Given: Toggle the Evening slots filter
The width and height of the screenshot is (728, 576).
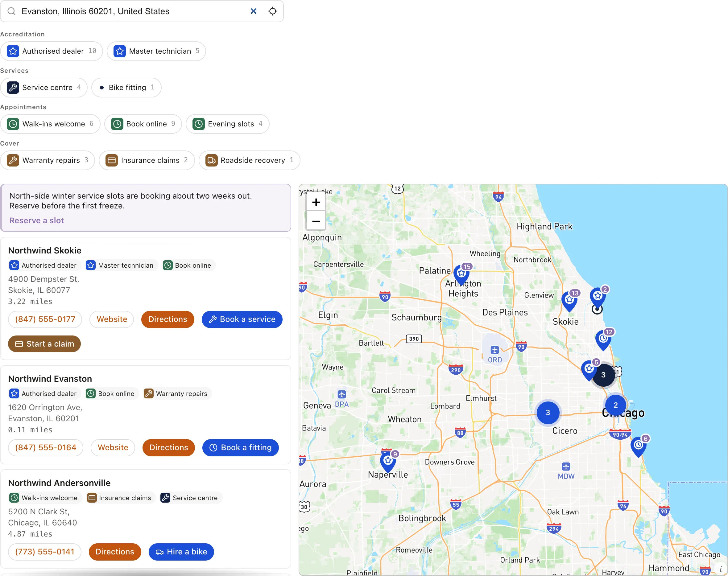Looking at the screenshot, I should 228,124.
